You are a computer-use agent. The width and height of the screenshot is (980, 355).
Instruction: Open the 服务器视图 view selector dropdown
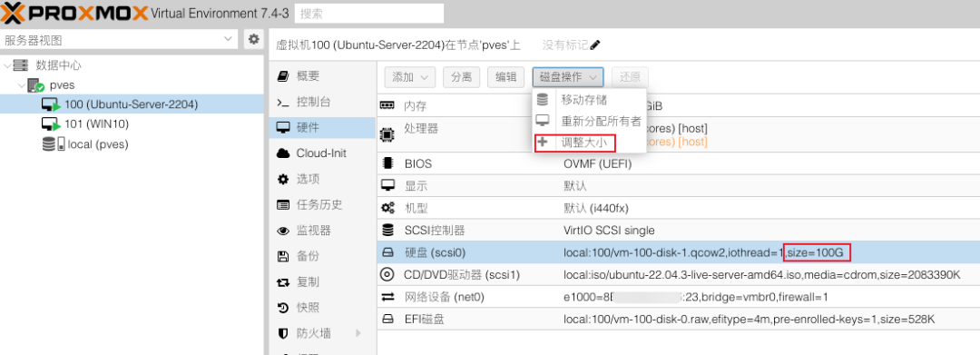119,40
